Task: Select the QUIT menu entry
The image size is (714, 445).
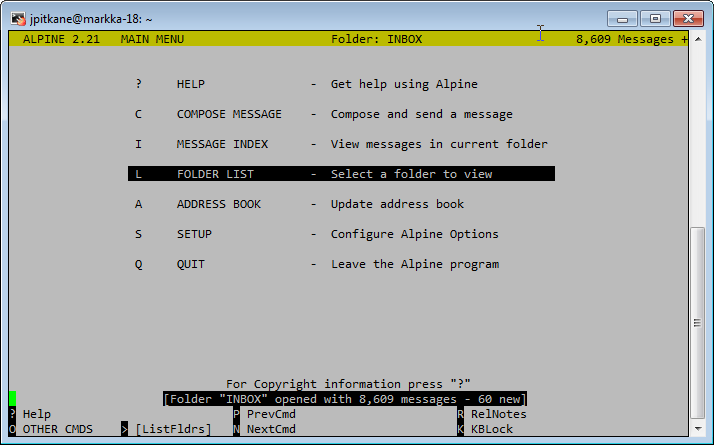Action: [x=317, y=264]
